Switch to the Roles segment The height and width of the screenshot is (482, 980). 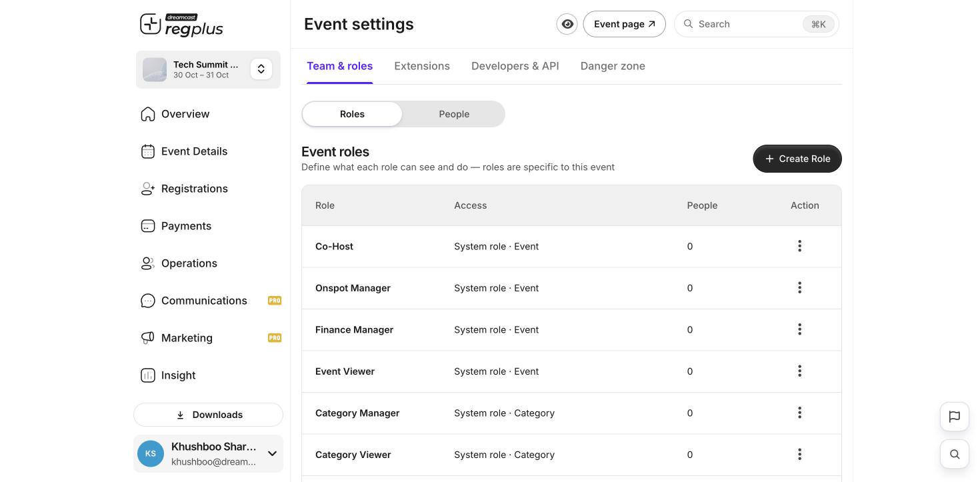pos(352,114)
